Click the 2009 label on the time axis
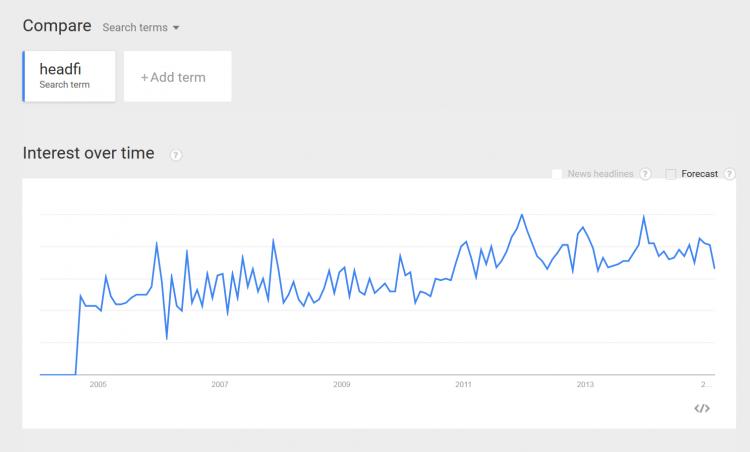Screen dimensions: 750x452 (342, 384)
